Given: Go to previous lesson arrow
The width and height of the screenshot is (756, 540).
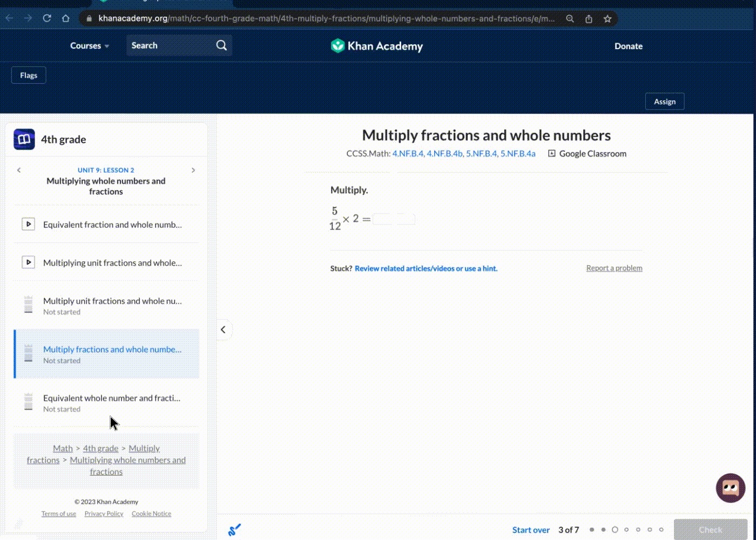Looking at the screenshot, I should 19,170.
